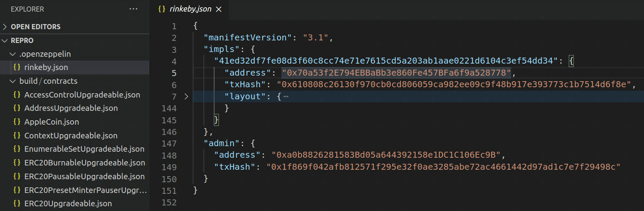Click the JSON icon on rinkeby.json tab
The image size is (644, 211).
point(162,9)
